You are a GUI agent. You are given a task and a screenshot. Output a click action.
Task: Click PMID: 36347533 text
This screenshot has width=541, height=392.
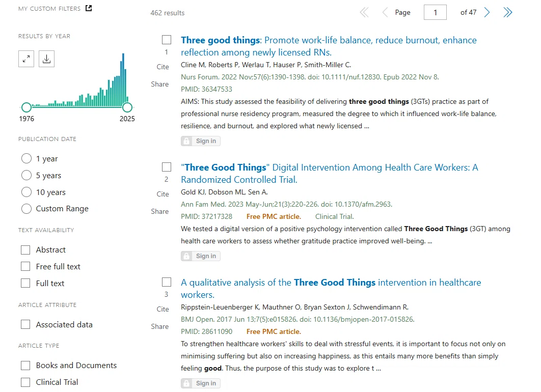206,89
